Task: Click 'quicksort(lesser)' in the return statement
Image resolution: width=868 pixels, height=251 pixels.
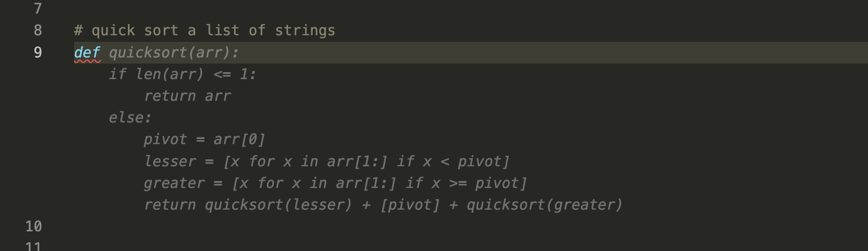Action: click(278, 205)
